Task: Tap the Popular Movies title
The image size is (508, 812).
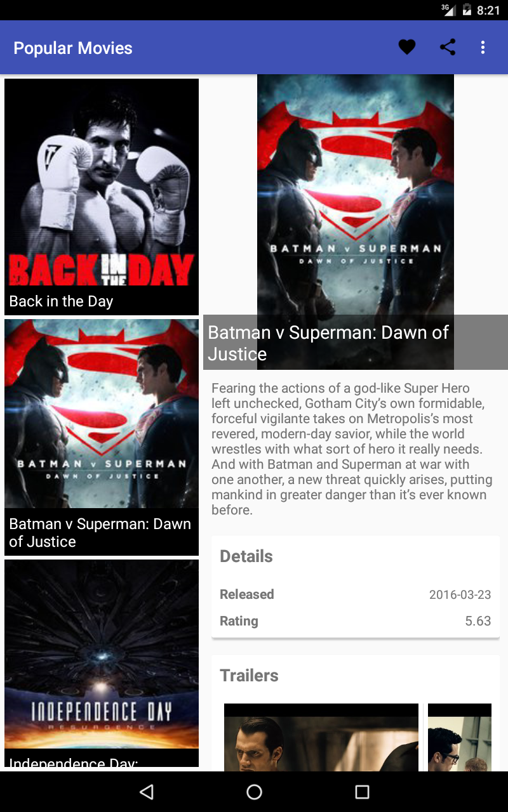Action: [73, 48]
